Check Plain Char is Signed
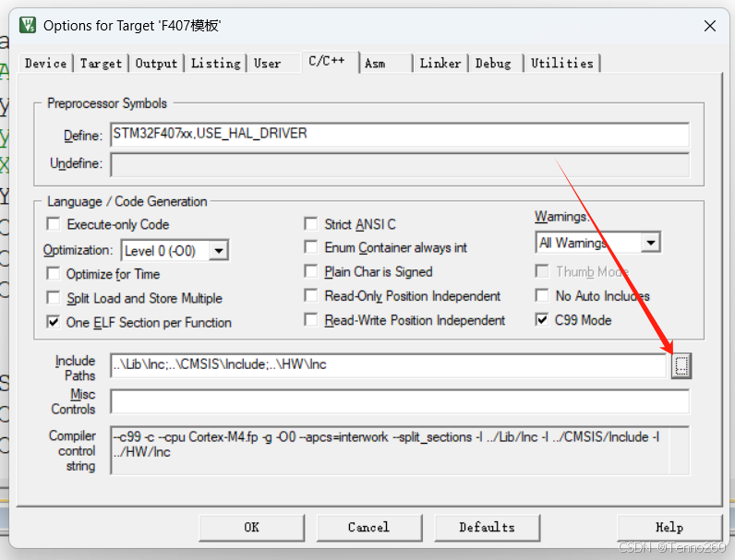 click(311, 271)
